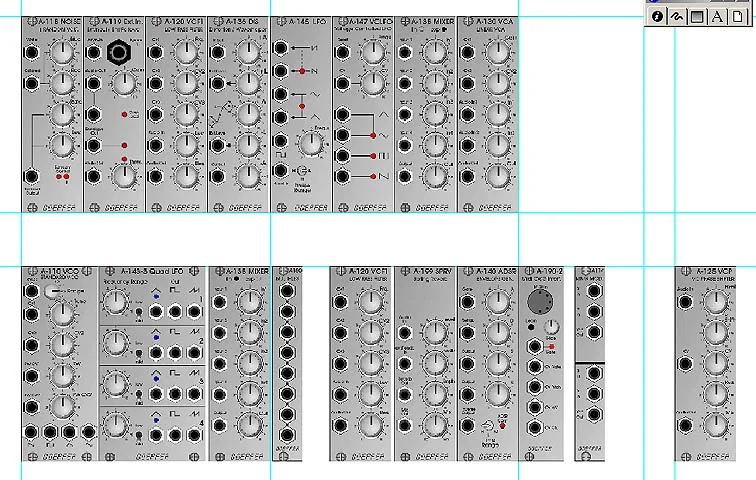The height and width of the screenshot is (480, 756).
Task: Click the A-119 Threshold knob
Action: click(124, 176)
